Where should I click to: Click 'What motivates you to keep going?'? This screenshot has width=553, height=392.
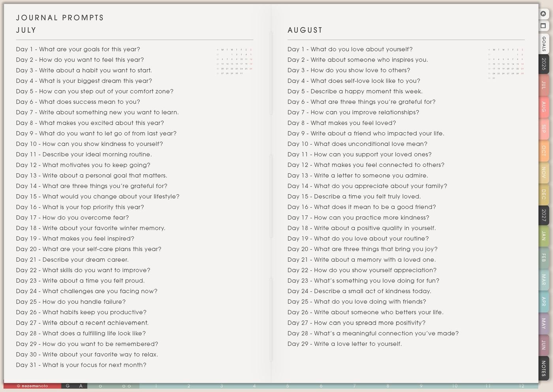click(96, 165)
